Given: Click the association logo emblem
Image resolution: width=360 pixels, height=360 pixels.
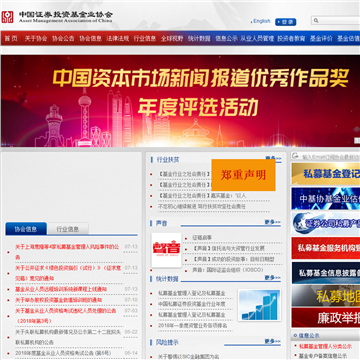Looking at the screenshot, I should [7, 17].
